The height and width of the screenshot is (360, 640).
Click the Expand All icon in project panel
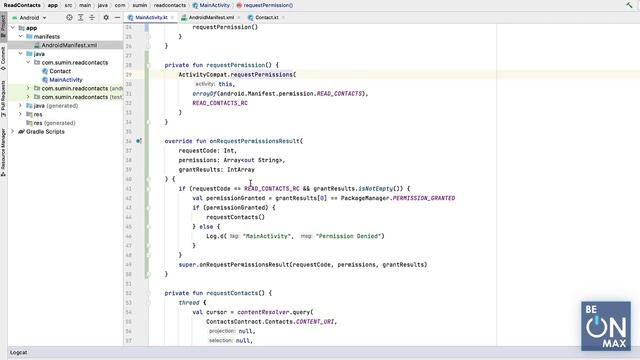click(x=81, y=18)
